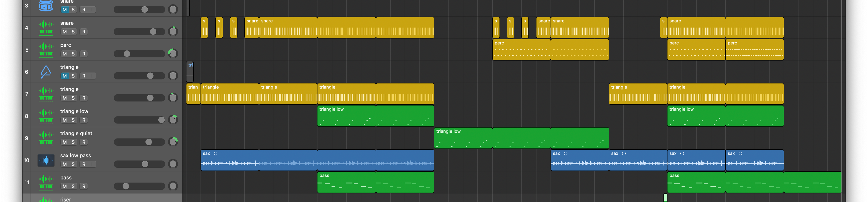Viewport: 868px width, 202px height.
Task: Click the perc track instrument icon
Action: (x=46, y=50)
